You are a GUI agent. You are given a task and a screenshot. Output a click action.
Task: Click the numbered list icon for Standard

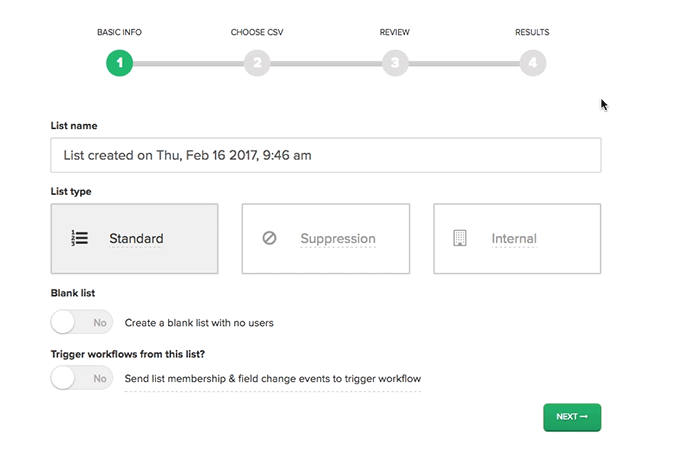coord(80,238)
